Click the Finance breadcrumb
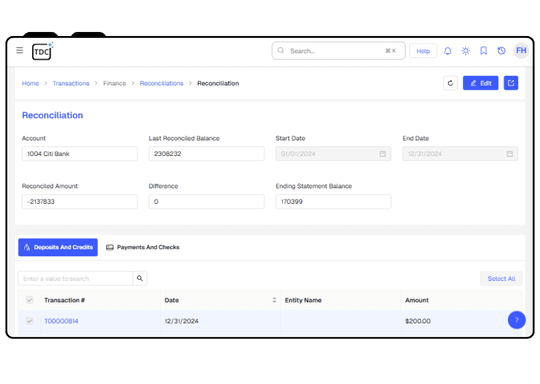Image resolution: width=540 pixels, height=384 pixels. pos(115,83)
